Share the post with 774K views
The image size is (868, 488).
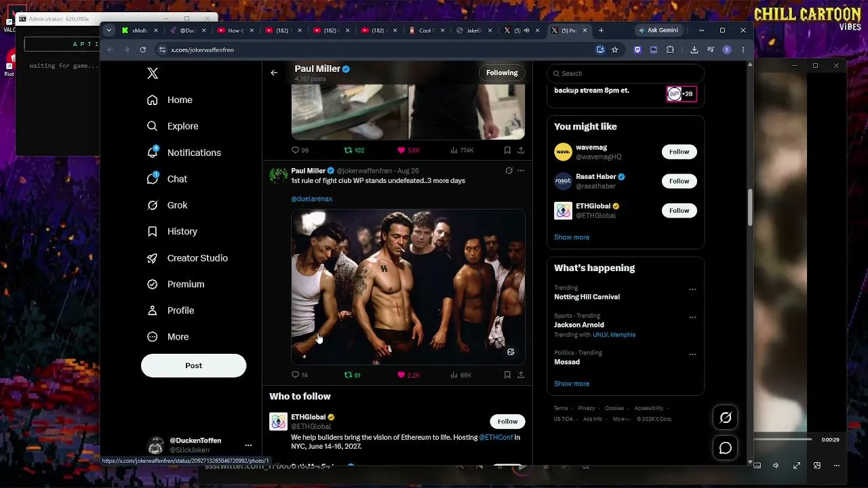coord(521,150)
